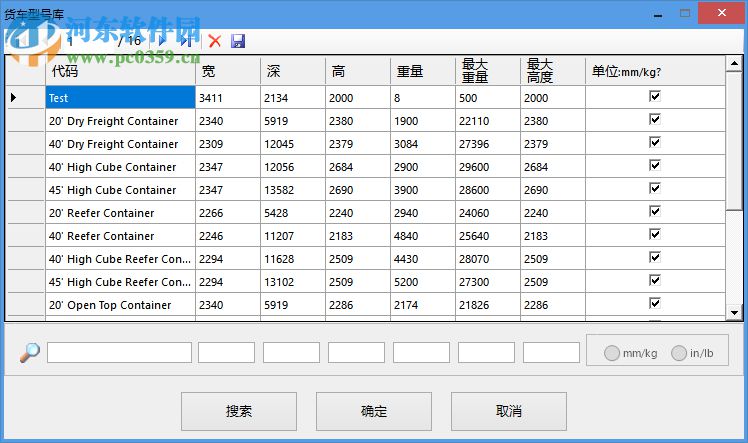Click the red X delete record icon
Screen dimensions: 748x443
(215, 41)
